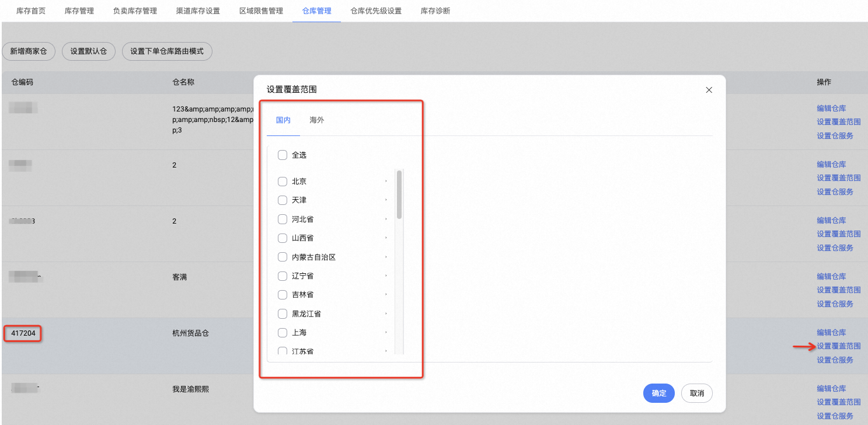Screen dimensions: 868x425
Task: Click 设置覆盖范围 in the 客满 row
Action: pos(839,290)
